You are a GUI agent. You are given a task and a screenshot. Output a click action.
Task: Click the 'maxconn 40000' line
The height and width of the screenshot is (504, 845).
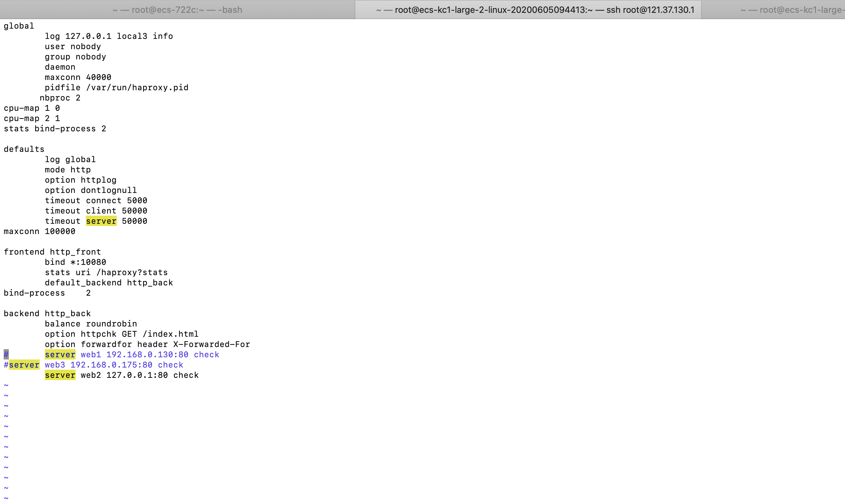point(78,77)
